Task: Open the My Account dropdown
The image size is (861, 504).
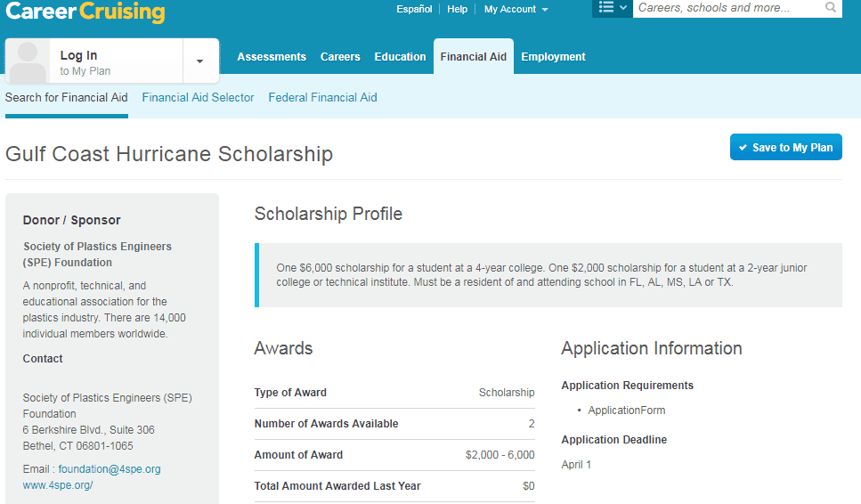Action: click(516, 9)
